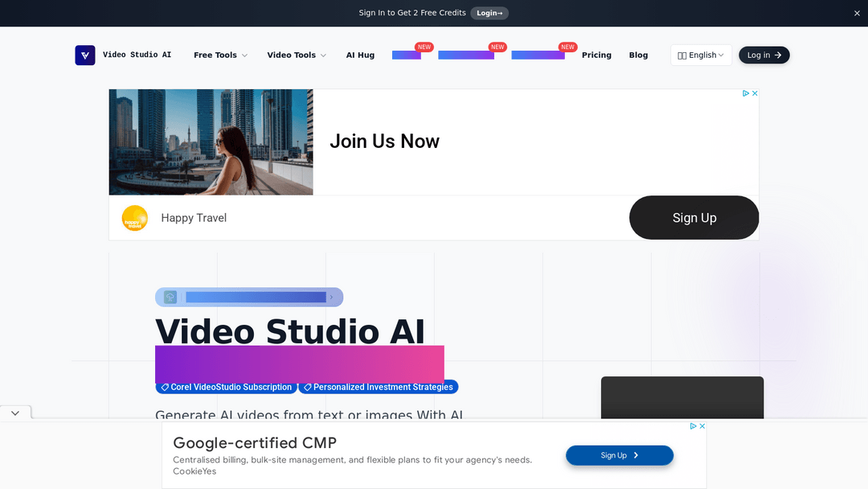Image resolution: width=868 pixels, height=489 pixels.
Task: Click the Happy Travel advertiser name
Action: point(194,218)
